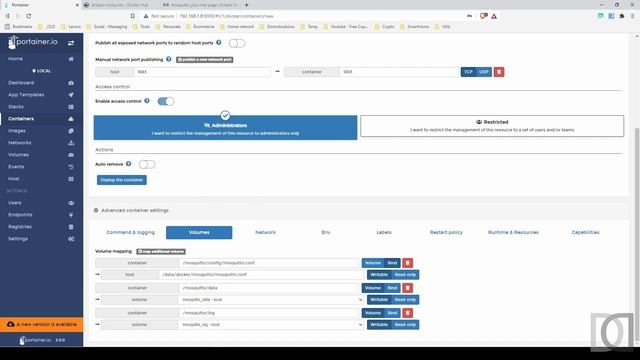Toggle the Auto remove switch
Screen dimensions: 640x360
click(147, 164)
